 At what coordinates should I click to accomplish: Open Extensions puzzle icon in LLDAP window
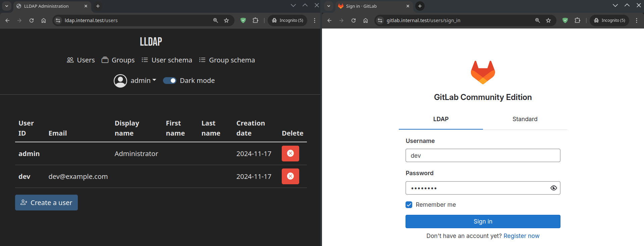(x=256, y=20)
